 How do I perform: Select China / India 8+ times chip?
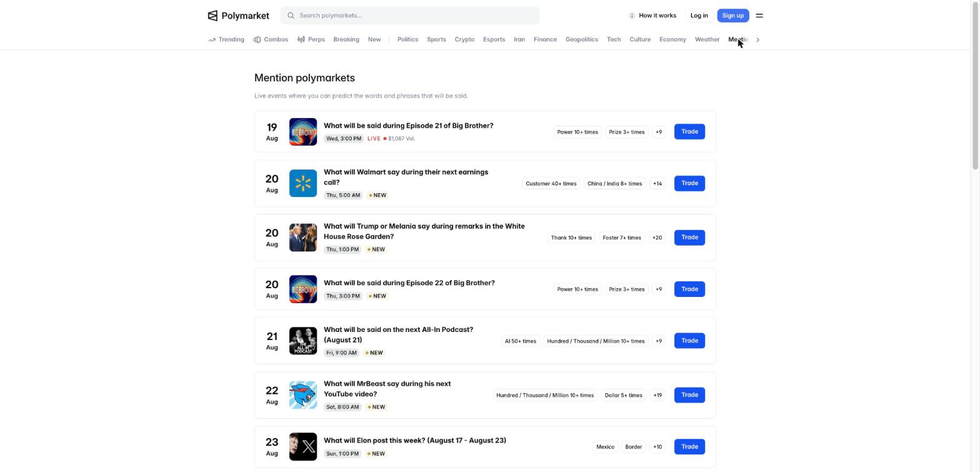click(614, 184)
